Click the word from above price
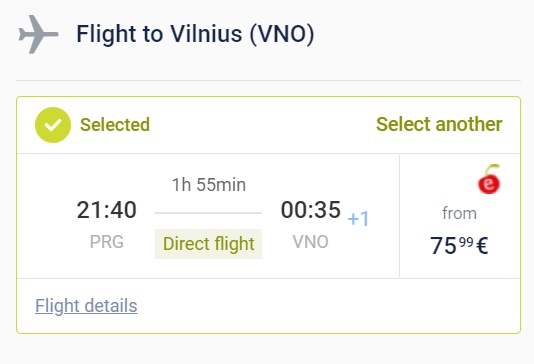The height and width of the screenshot is (364, 534). coord(459,213)
